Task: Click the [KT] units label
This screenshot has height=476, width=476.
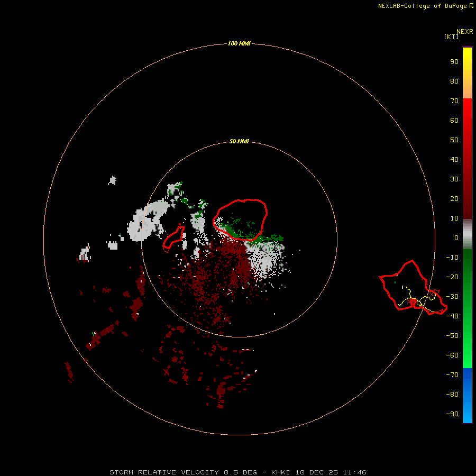Action: (x=451, y=36)
